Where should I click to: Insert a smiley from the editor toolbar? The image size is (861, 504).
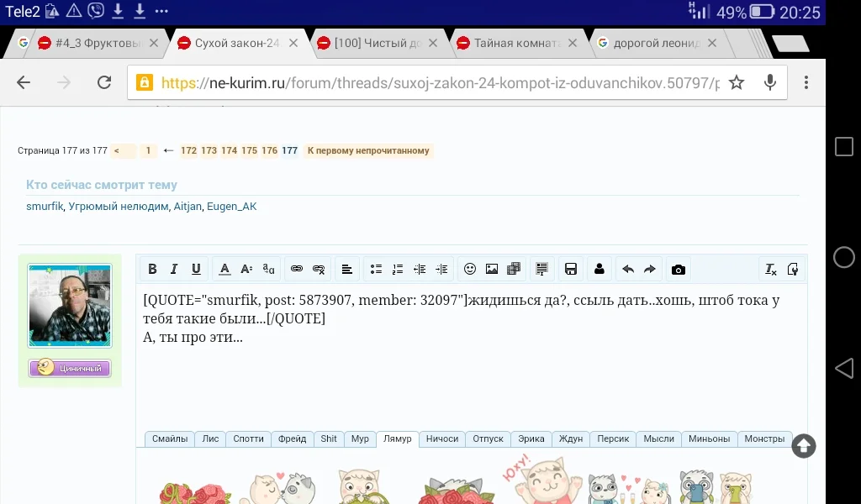(468, 269)
